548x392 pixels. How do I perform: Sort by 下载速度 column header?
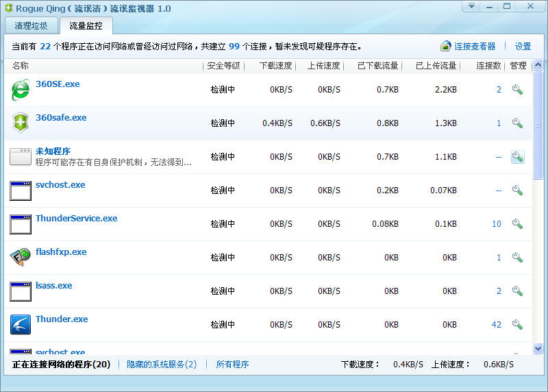tap(276, 66)
